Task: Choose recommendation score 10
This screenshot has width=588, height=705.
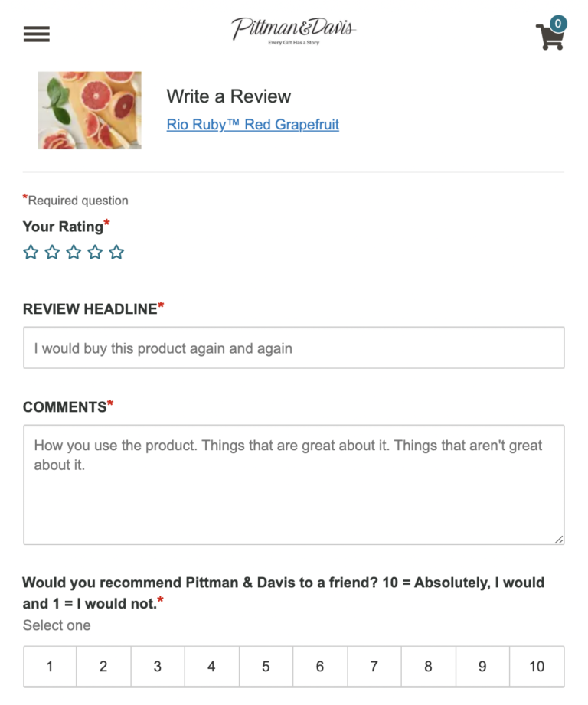Action: tap(537, 666)
